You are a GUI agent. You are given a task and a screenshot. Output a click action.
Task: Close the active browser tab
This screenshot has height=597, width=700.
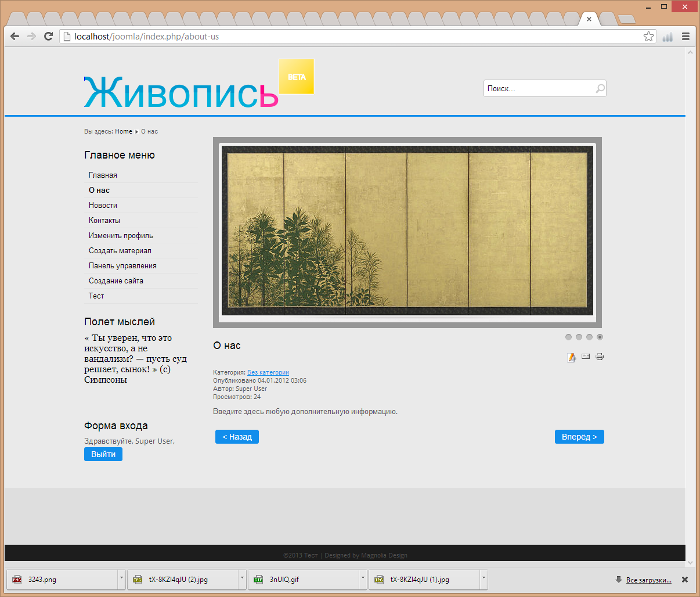tap(589, 19)
